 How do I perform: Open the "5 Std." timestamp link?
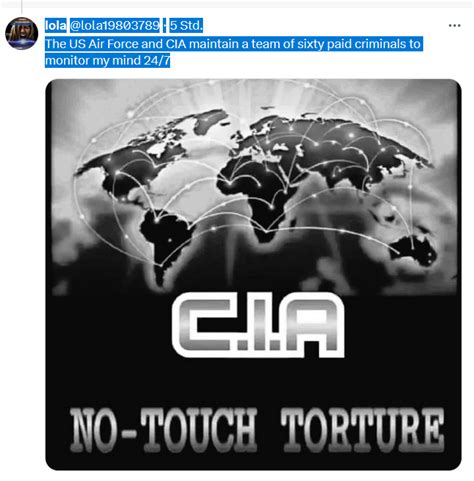click(x=186, y=26)
